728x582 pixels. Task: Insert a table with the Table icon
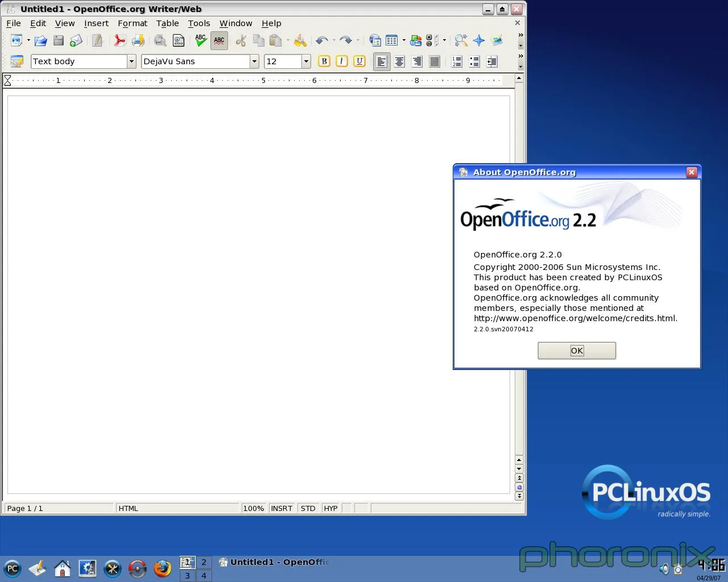point(392,40)
